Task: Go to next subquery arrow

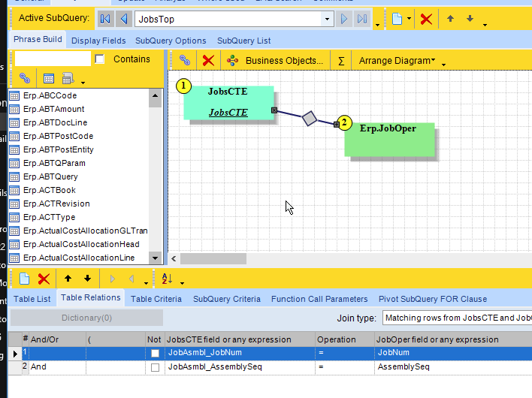Action: point(343,19)
